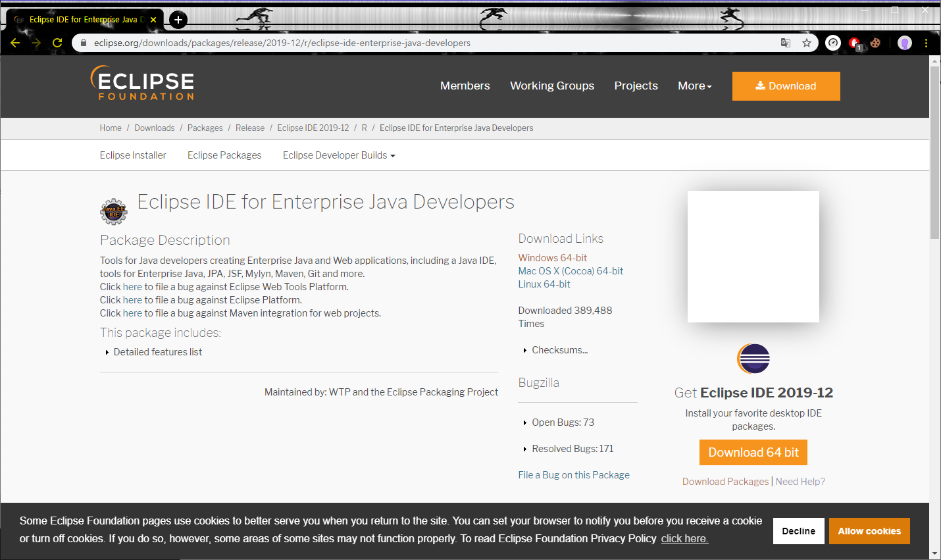Click the orange Download button in header
The width and height of the screenshot is (941, 560).
click(x=786, y=86)
